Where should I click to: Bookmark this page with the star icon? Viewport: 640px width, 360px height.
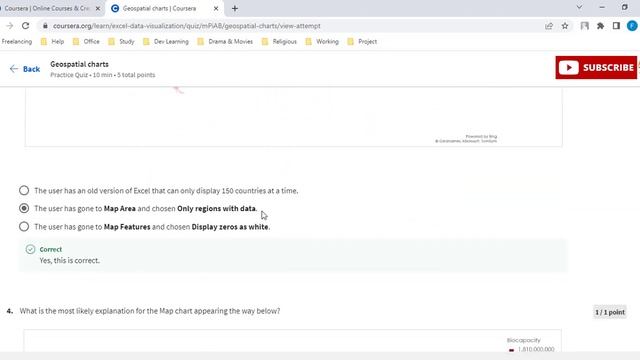[565, 26]
